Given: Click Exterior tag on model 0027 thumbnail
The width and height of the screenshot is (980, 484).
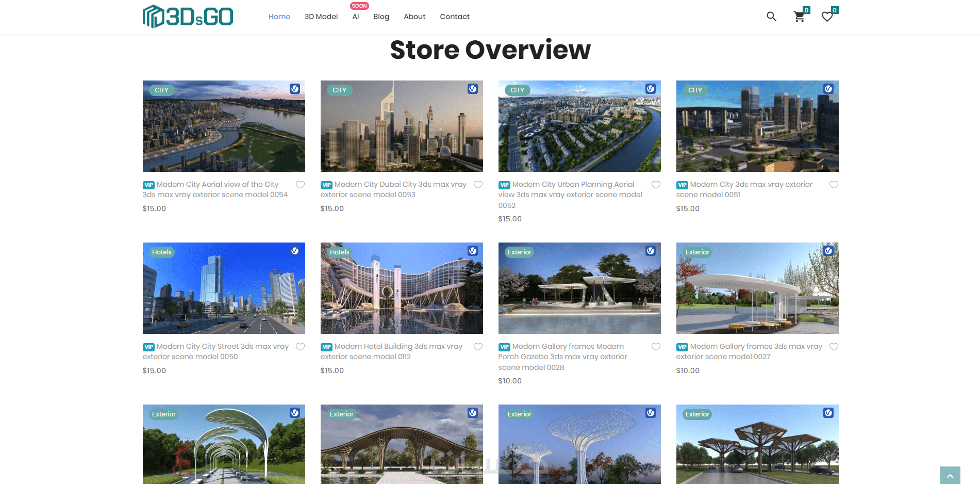Looking at the screenshot, I should click(697, 252).
